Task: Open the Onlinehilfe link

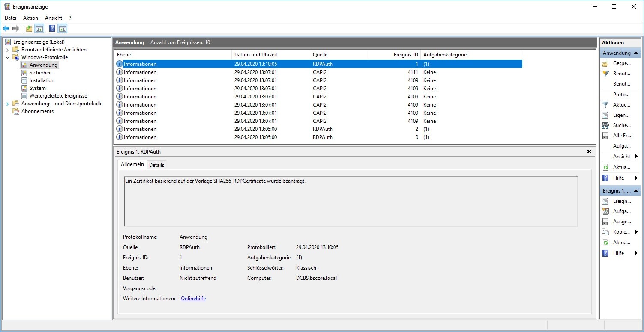Action: click(193, 299)
